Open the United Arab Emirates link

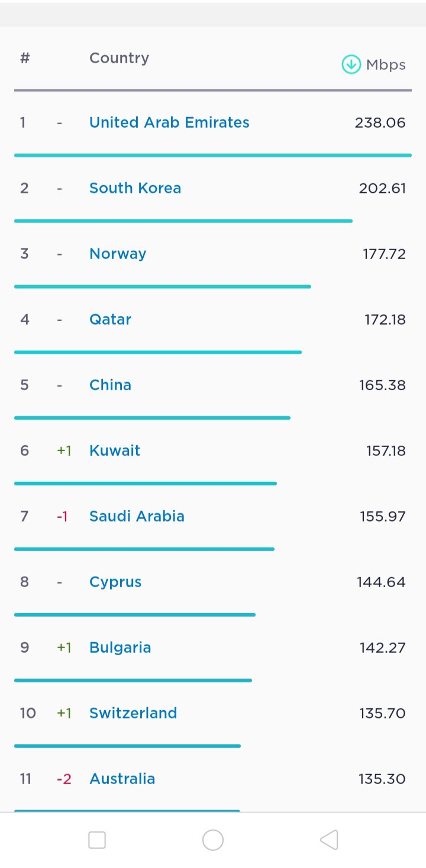coord(169,122)
